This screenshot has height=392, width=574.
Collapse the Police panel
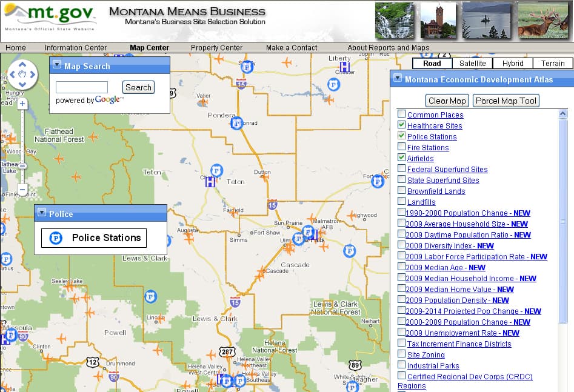[x=41, y=212]
